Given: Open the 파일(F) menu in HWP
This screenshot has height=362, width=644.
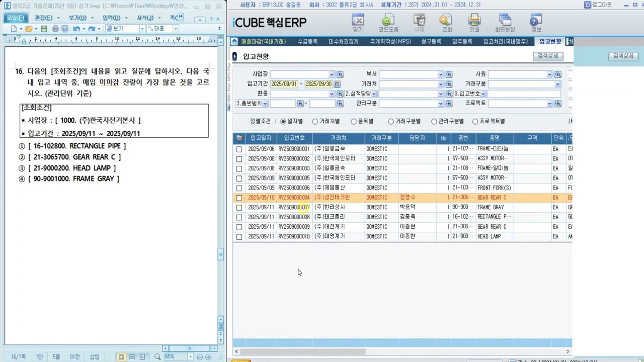Looking at the screenshot, I should [15, 18].
